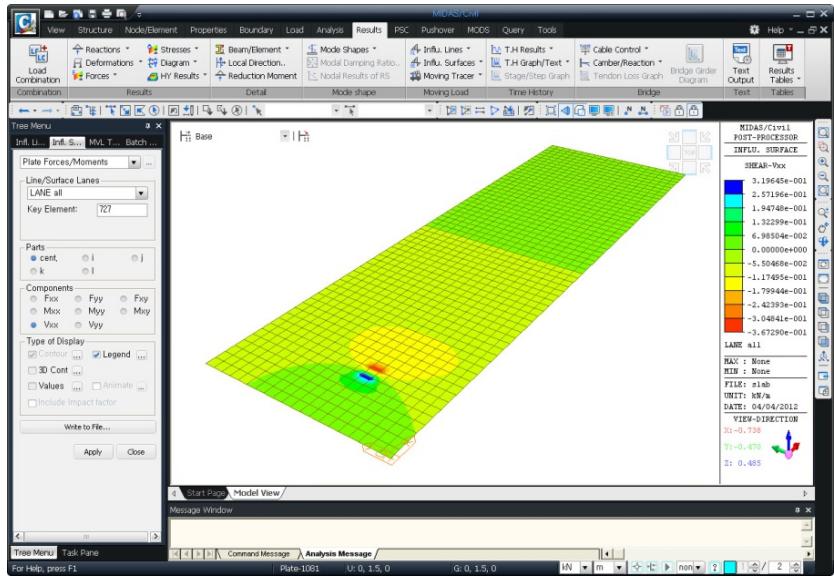Open the Influ. Surfaces tool
This screenshot has height=578, width=834.
447,63
